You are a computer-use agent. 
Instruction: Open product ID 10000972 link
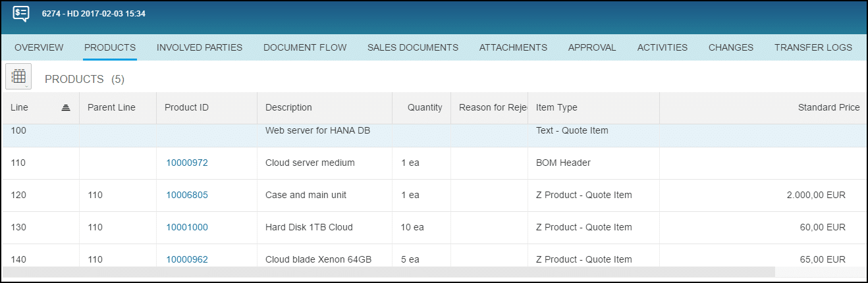tap(187, 163)
